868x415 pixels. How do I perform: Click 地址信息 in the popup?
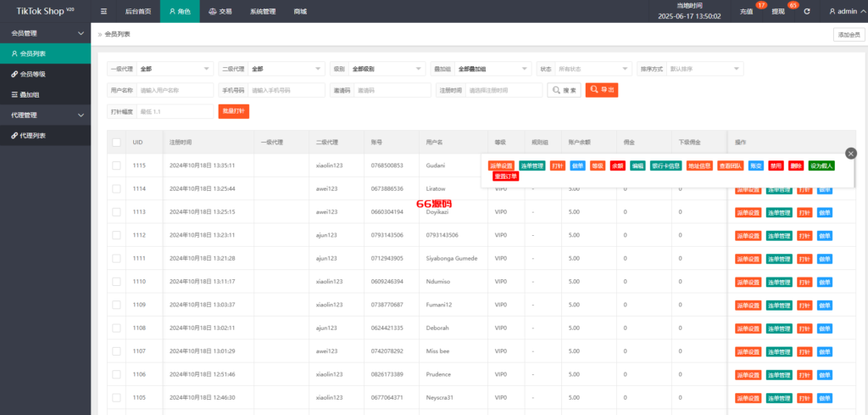click(699, 165)
